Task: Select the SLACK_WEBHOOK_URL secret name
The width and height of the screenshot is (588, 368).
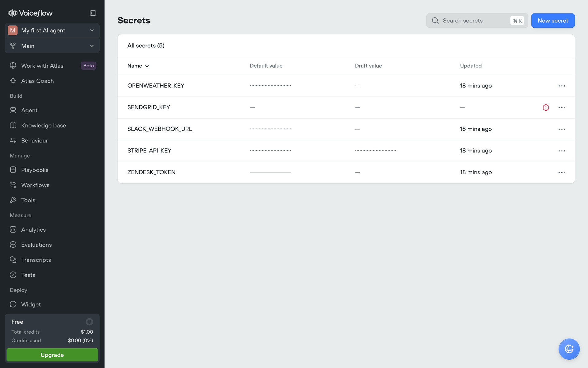Action: tap(160, 129)
